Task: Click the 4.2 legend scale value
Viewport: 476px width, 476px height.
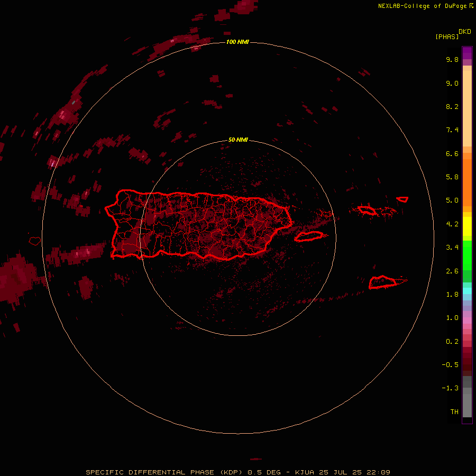Action: point(452,224)
